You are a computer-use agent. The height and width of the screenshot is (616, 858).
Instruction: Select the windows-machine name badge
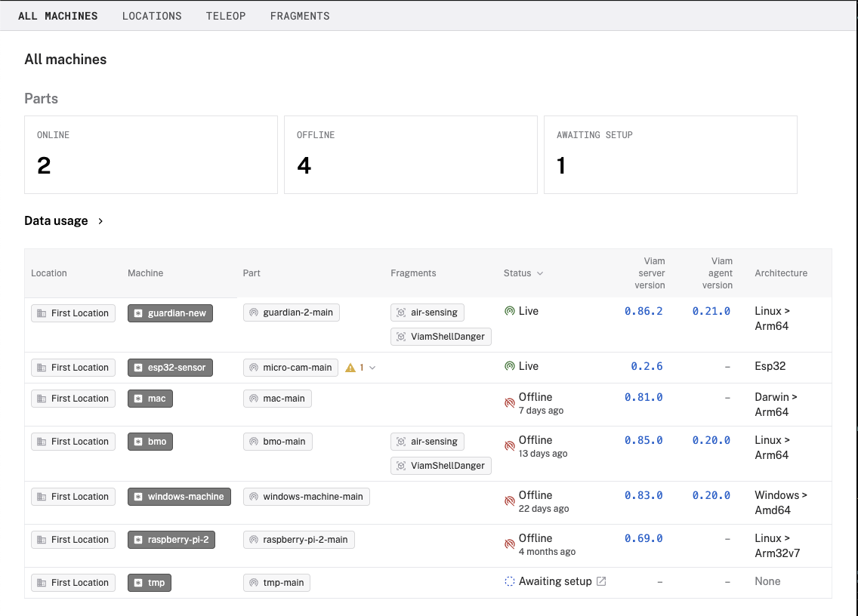(179, 496)
